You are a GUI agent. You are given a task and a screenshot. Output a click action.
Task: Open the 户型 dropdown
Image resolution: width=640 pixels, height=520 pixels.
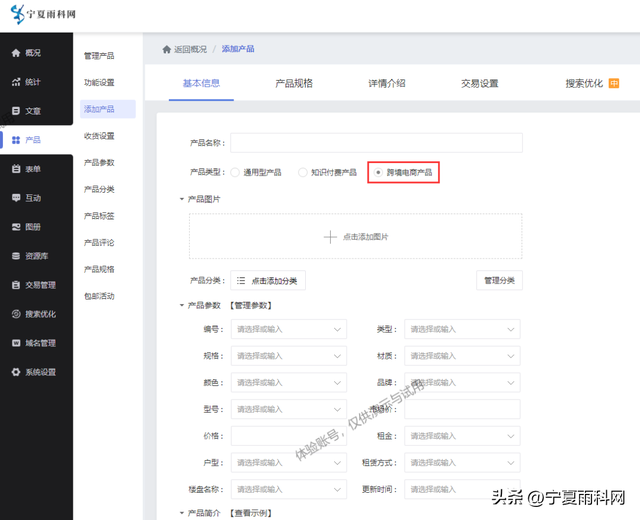[x=289, y=462]
